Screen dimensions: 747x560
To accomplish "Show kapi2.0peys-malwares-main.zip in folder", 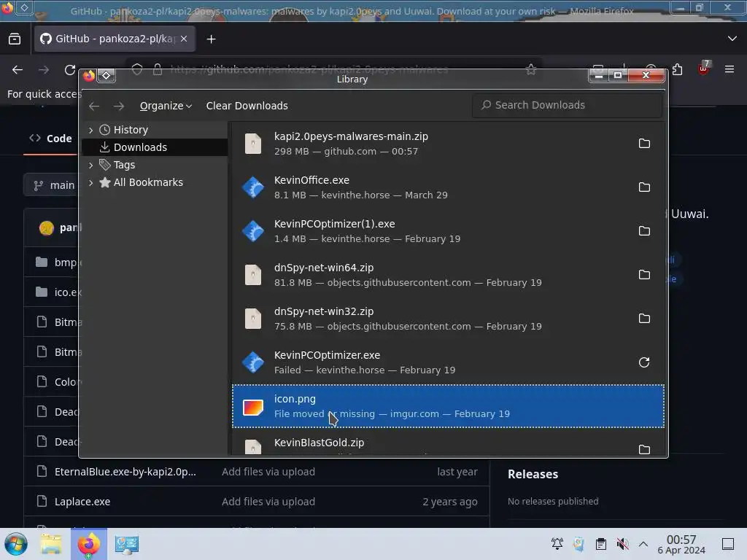I will [643, 144].
